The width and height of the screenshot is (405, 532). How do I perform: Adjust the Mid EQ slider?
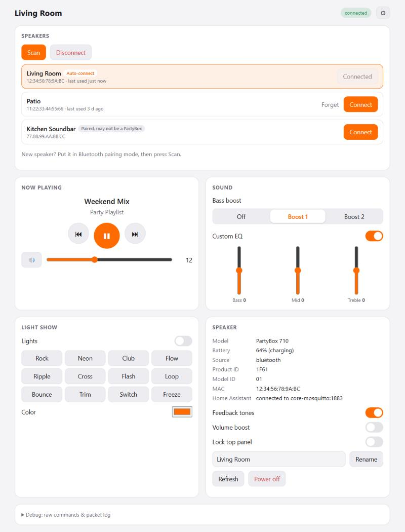pyautogui.click(x=298, y=271)
